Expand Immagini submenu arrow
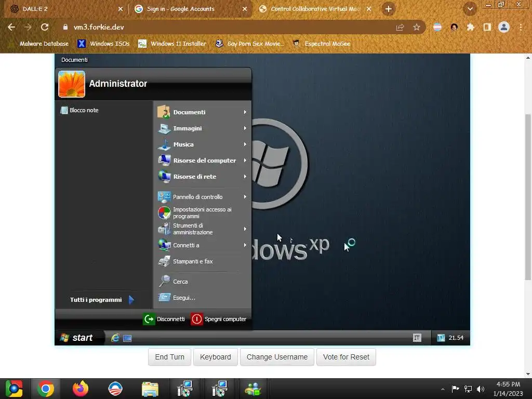This screenshot has height=399, width=532. click(245, 128)
